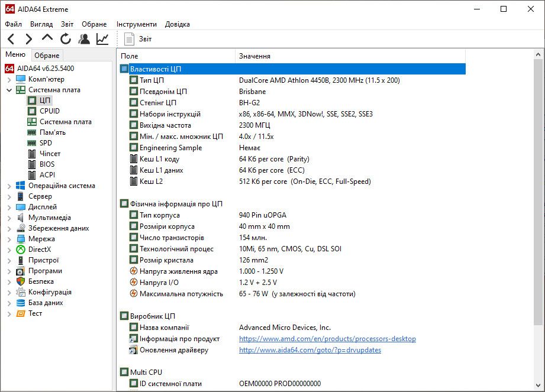Click the Пристрої devices icon
545x392 pixels.
(21, 260)
